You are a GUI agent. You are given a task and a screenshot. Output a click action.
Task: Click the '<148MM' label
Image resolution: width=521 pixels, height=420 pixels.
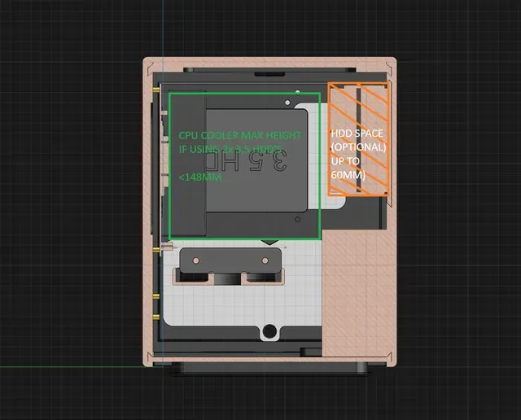pyautogui.click(x=199, y=177)
